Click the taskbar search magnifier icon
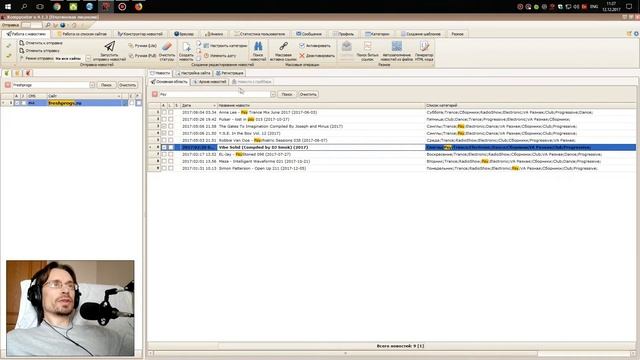Screen dimensions: 640x360 coord(24,7)
